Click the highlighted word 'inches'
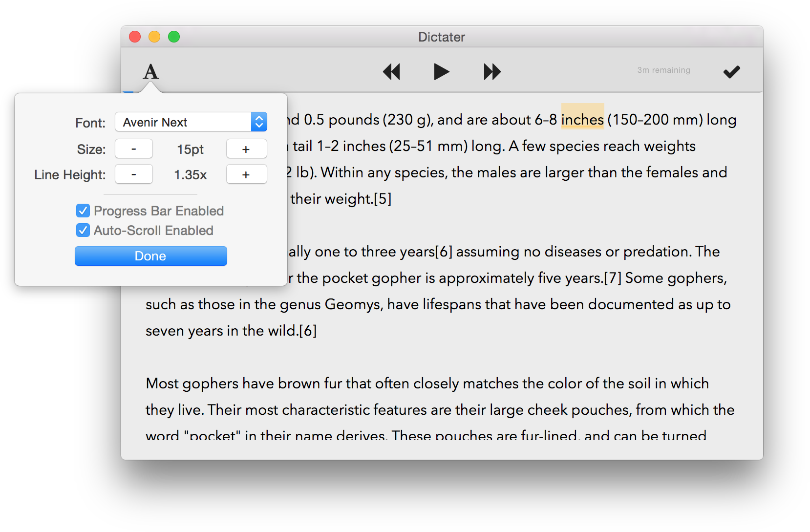The height and width of the screenshot is (532, 810). 582,120
